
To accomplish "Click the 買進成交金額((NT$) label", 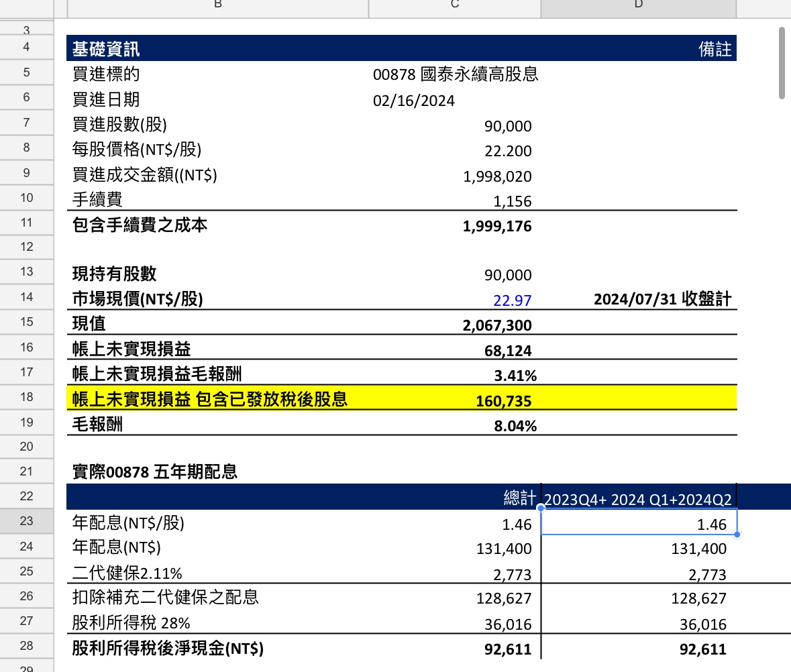I will (145, 174).
